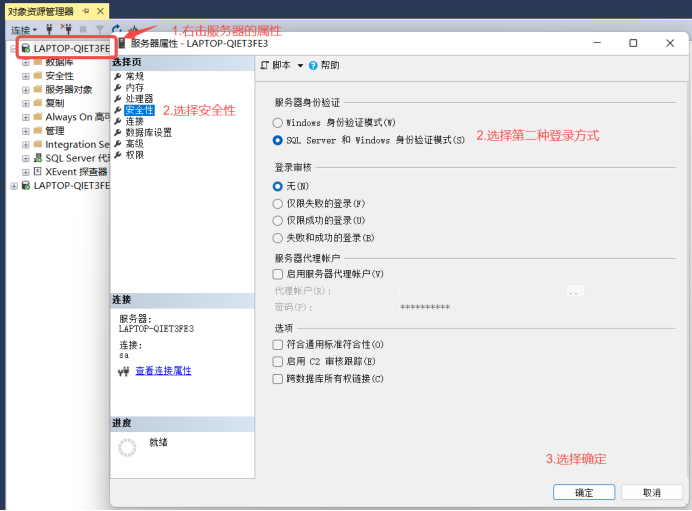Click the 脚本 script icon in dialog toolbar
Screen dimensions: 692x511
(x=264, y=65)
